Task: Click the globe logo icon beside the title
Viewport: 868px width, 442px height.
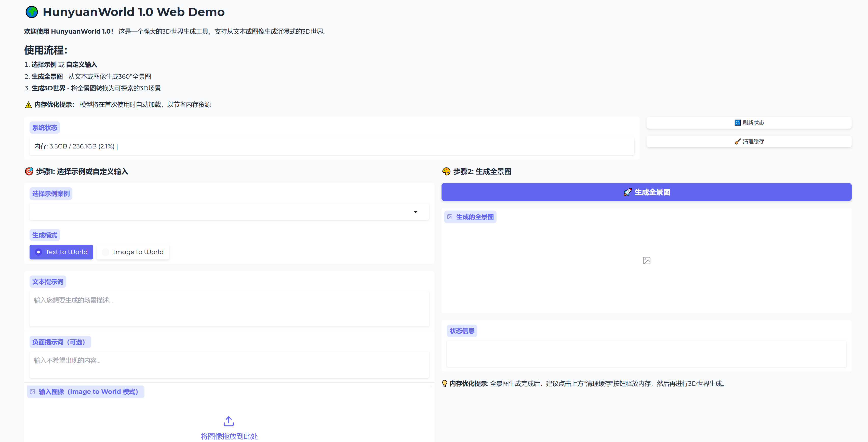Action: click(32, 12)
